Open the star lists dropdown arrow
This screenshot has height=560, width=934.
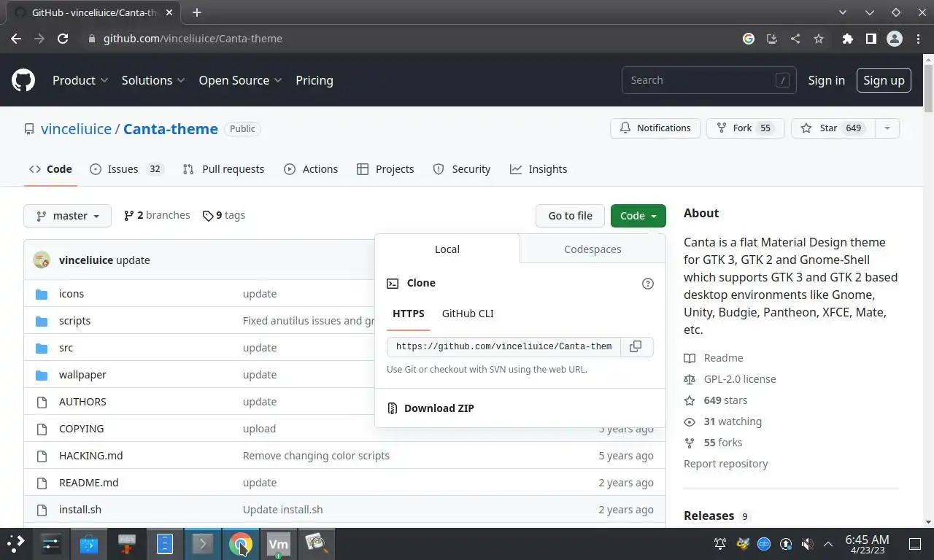(x=887, y=128)
